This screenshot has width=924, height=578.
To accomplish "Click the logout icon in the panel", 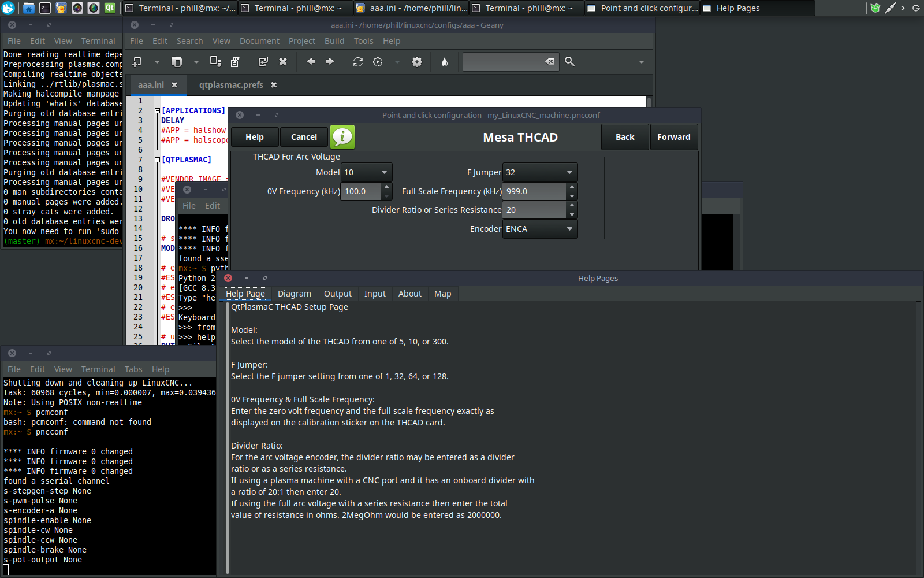I will 916,8.
